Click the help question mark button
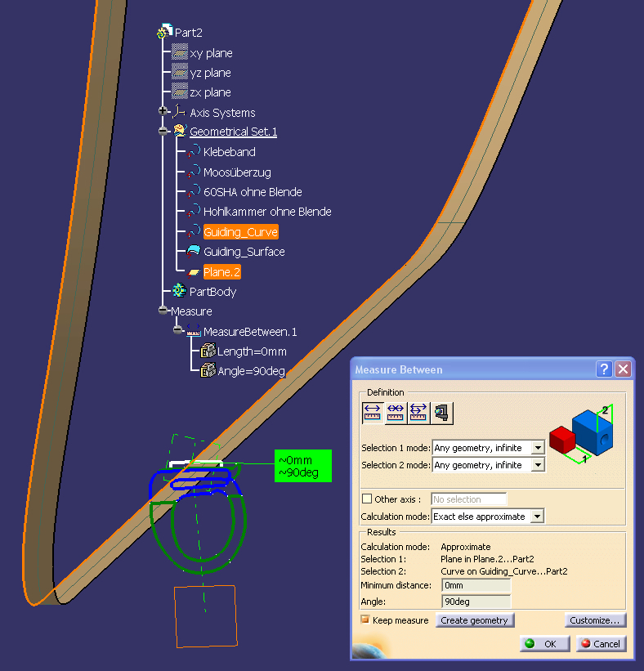This screenshot has width=644, height=671. coord(604,369)
